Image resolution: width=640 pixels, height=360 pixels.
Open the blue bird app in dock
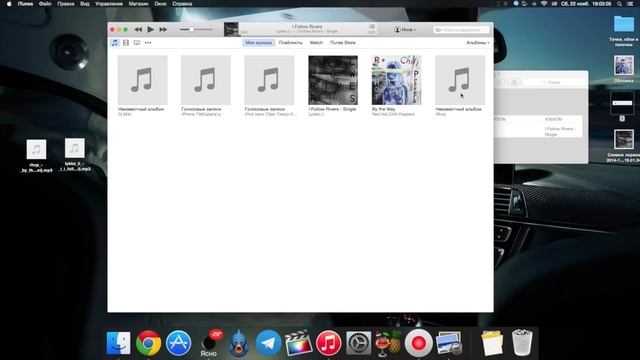[x=239, y=343]
